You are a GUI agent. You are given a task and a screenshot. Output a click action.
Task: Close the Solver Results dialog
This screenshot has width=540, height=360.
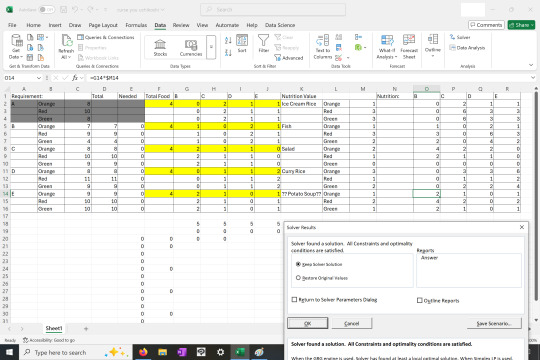tap(522, 227)
